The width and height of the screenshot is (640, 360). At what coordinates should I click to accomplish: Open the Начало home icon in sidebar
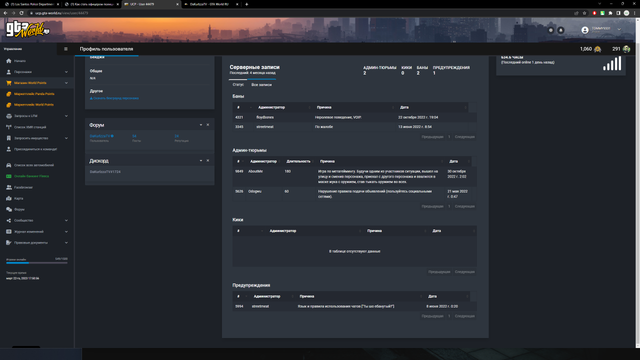click(x=9, y=61)
